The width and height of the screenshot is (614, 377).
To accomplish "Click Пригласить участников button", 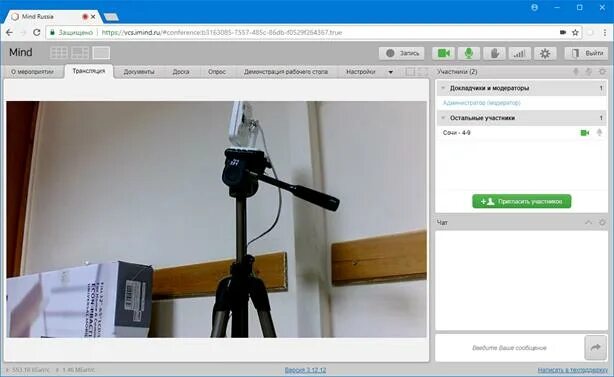I will tap(522, 201).
